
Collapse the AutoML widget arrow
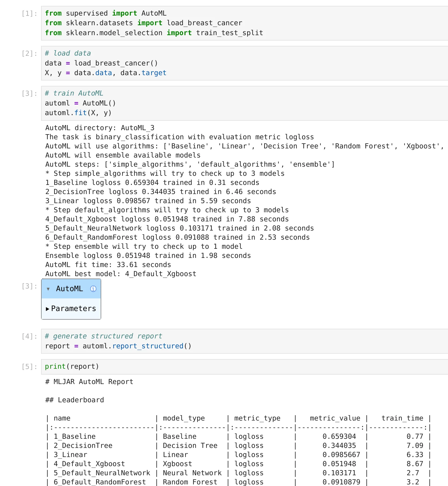coord(48,289)
